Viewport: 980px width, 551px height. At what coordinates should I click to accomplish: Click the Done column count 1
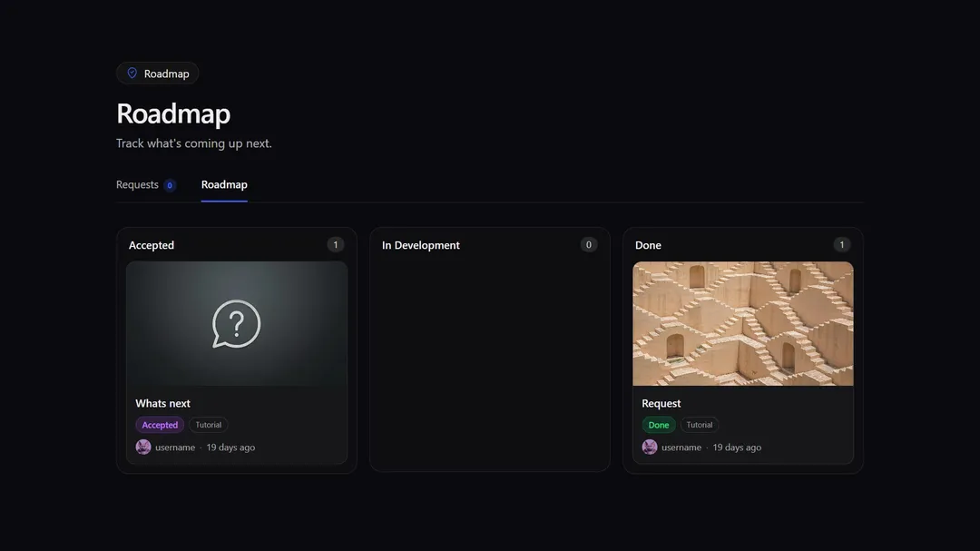point(842,244)
